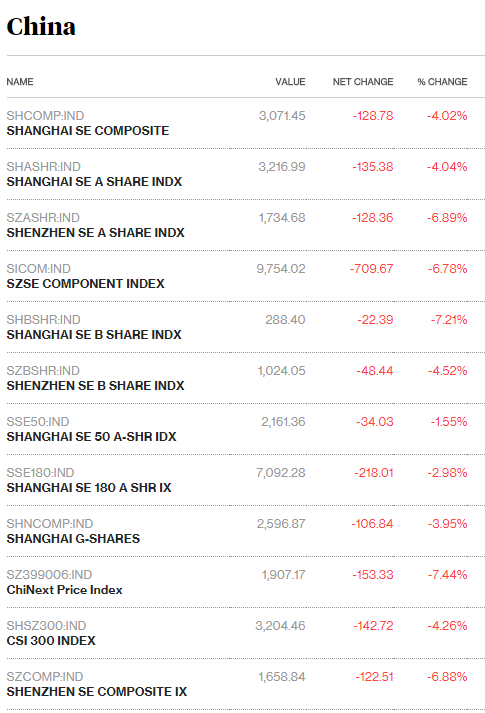Open the SHANGHAI G-SHARES index link
The image size is (485, 713).
73,538
